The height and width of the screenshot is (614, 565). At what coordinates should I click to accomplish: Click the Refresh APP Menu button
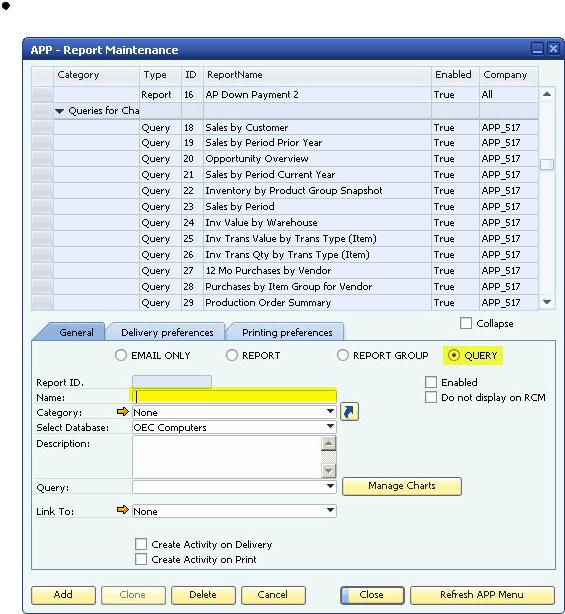[482, 594]
